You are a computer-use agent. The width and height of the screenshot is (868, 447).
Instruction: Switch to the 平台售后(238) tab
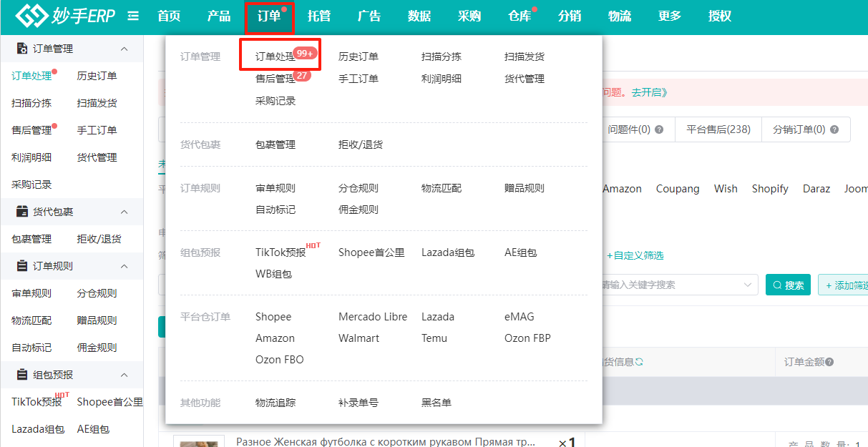pos(718,129)
